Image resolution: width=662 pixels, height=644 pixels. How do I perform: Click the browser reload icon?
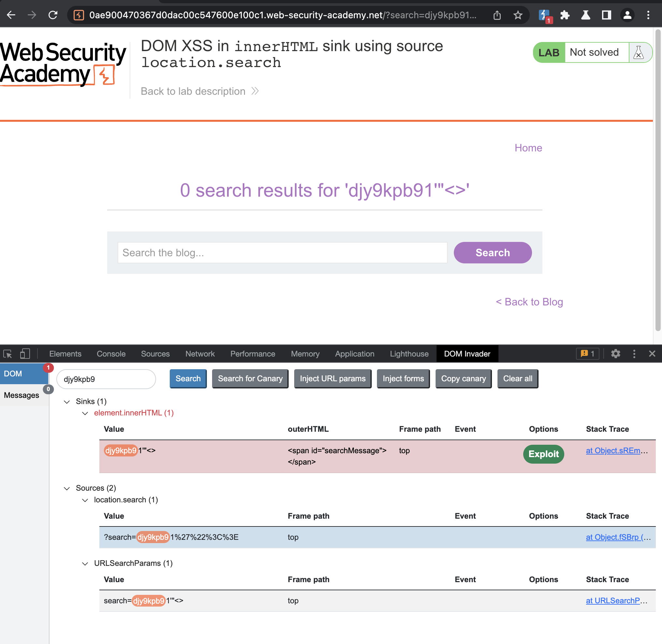[x=53, y=15]
